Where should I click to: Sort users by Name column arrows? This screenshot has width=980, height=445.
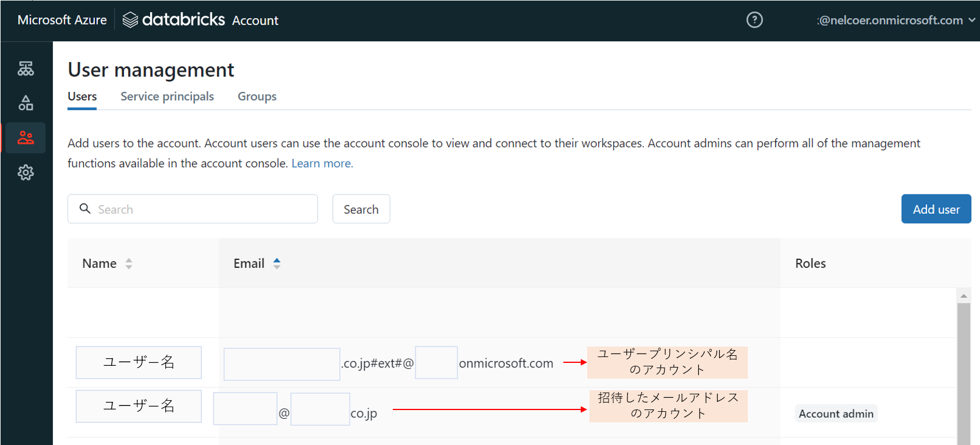pos(129,264)
